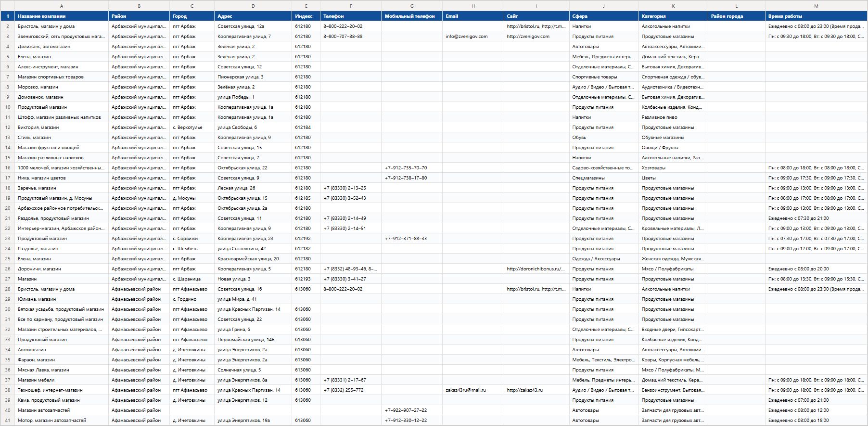Click the address 'Солнечная улица, 5'
This screenshot has width=868, height=434.
(x=253, y=370)
